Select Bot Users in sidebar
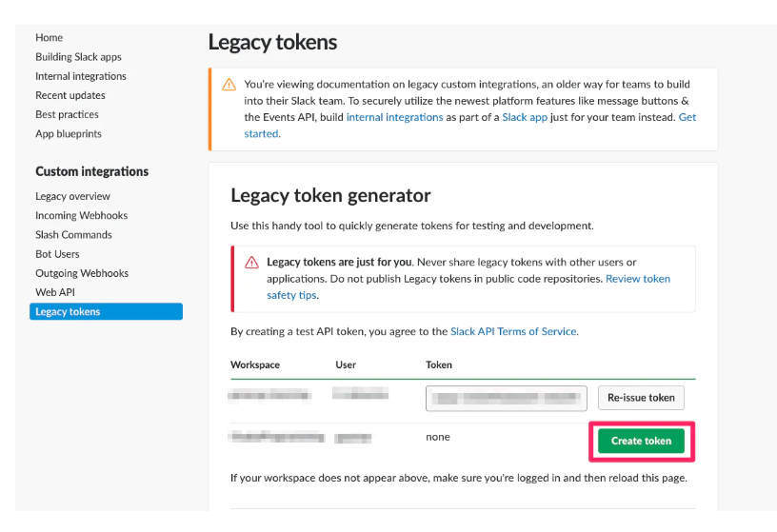Image resolution: width=777 pixels, height=532 pixels. [57, 254]
